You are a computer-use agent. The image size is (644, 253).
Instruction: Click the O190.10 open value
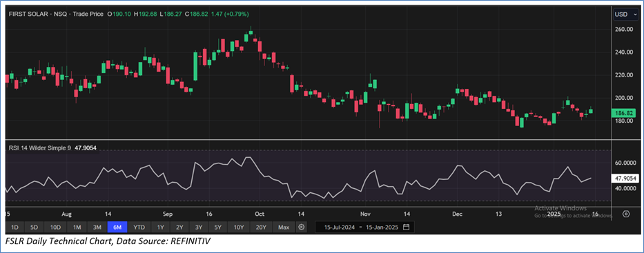119,14
